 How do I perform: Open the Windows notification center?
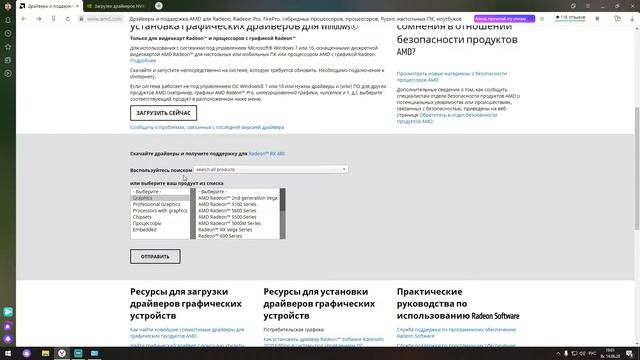629,353
